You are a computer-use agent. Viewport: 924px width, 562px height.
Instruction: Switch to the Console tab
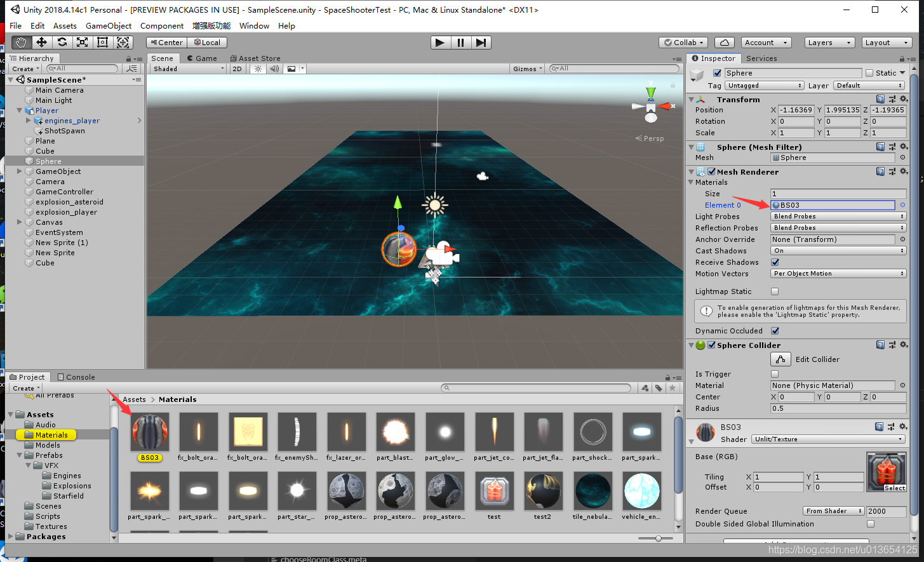76,377
